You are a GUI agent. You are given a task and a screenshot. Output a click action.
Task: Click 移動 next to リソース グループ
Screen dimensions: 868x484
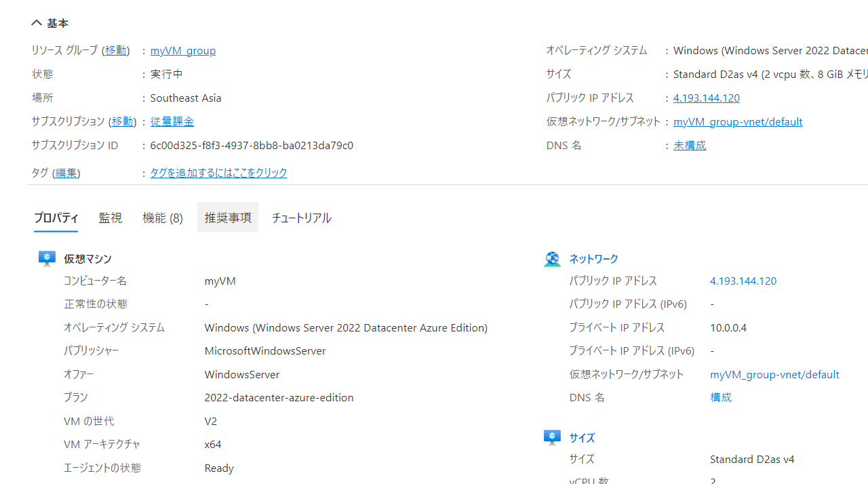[x=115, y=50]
